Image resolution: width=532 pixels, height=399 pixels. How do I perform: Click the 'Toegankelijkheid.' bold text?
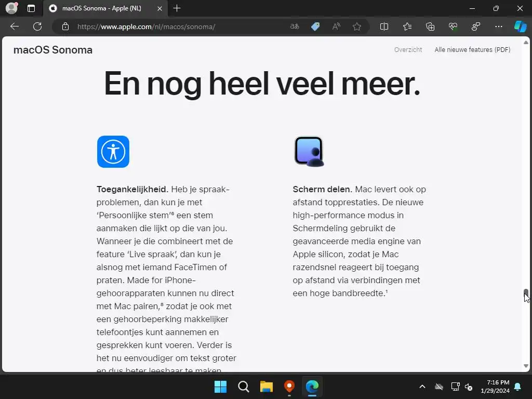[132, 189]
